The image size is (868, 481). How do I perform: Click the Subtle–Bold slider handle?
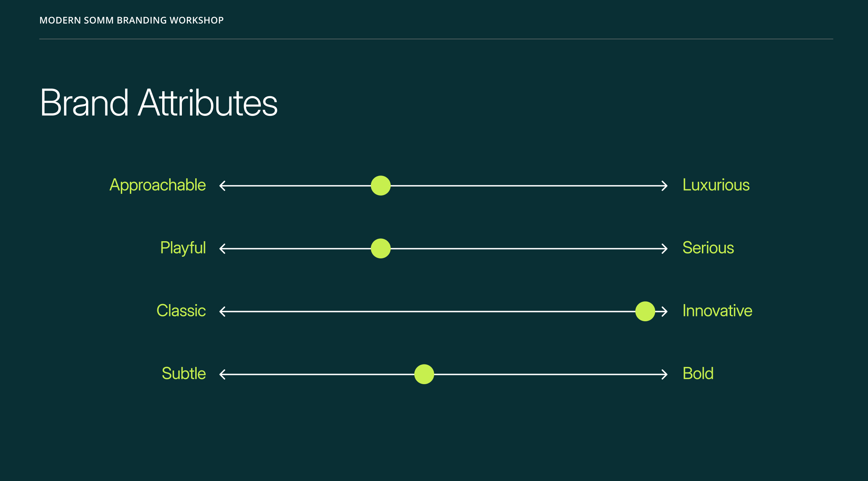[x=424, y=374]
